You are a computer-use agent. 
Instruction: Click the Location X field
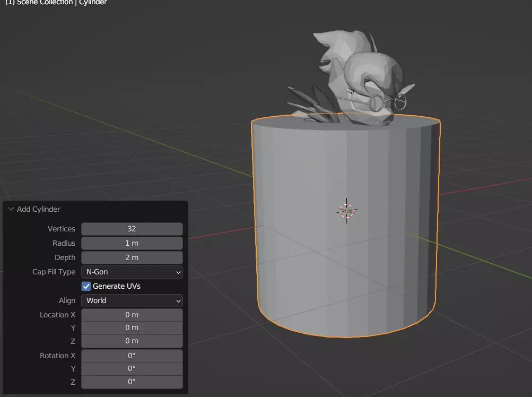click(x=132, y=315)
